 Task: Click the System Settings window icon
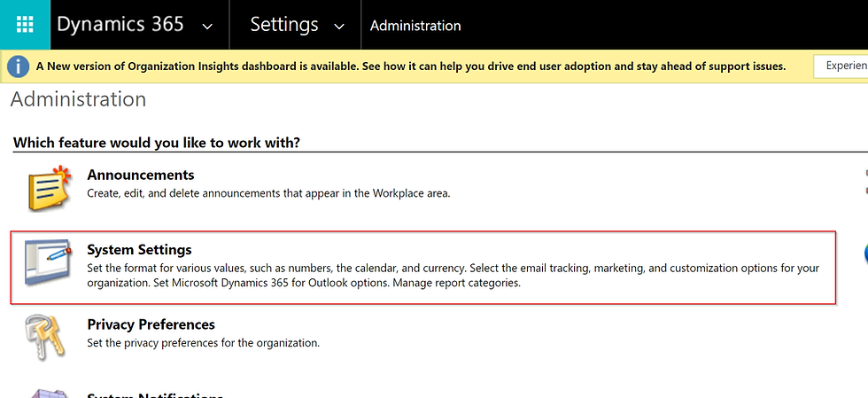coord(48,262)
